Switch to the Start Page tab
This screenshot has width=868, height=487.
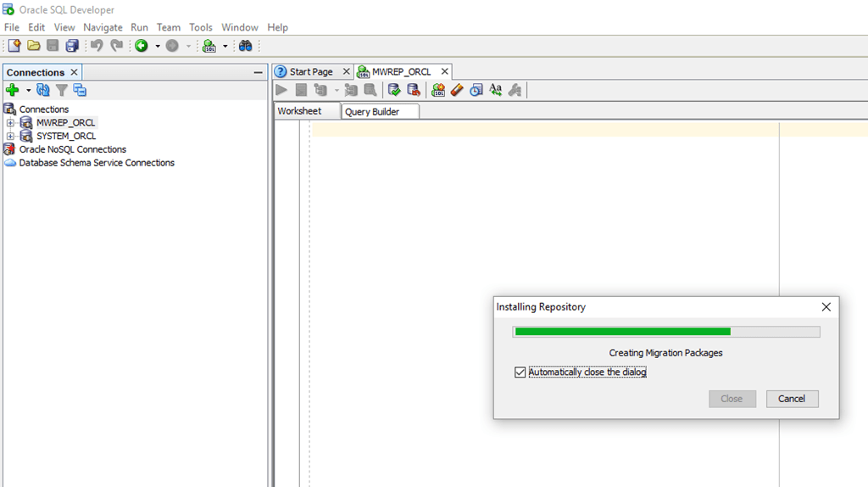click(x=310, y=71)
